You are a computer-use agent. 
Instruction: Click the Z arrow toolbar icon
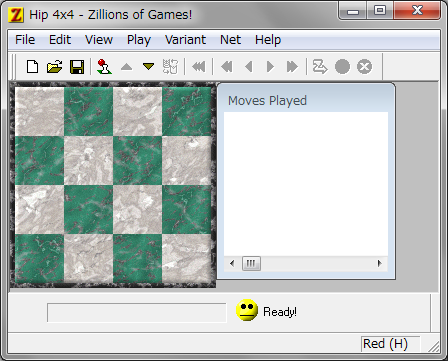coord(320,67)
